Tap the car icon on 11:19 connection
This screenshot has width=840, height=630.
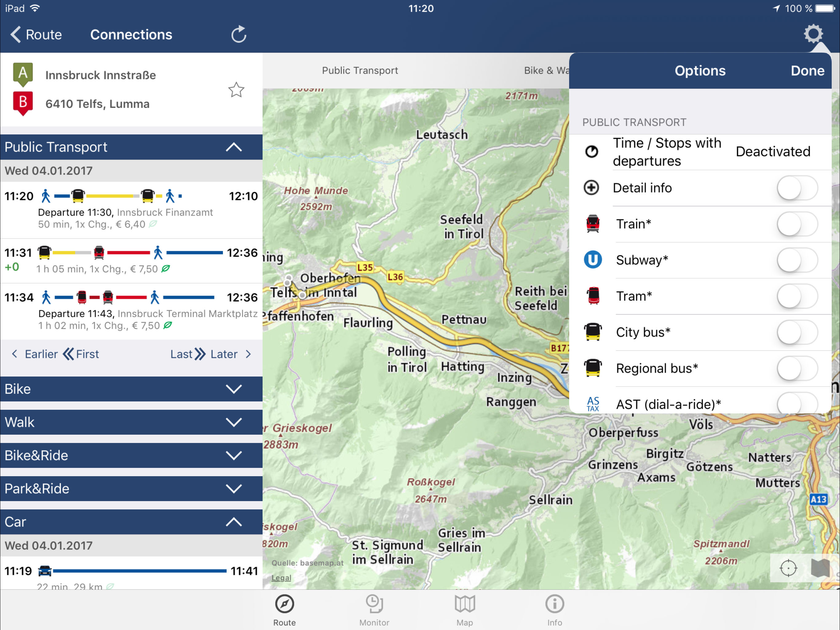click(x=45, y=571)
